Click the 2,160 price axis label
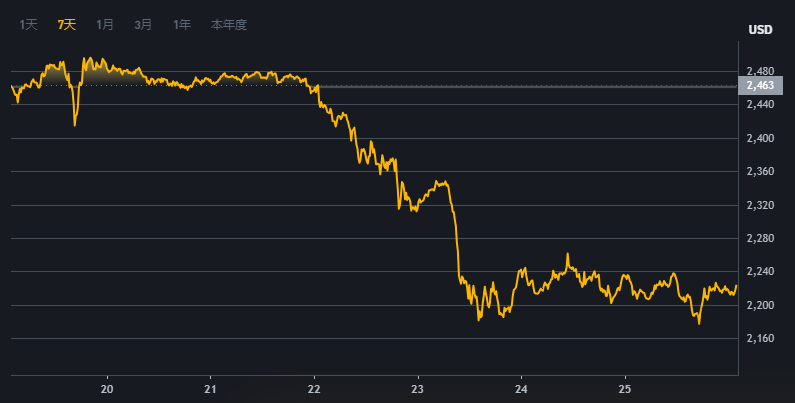This screenshot has width=795, height=403. pos(760,338)
